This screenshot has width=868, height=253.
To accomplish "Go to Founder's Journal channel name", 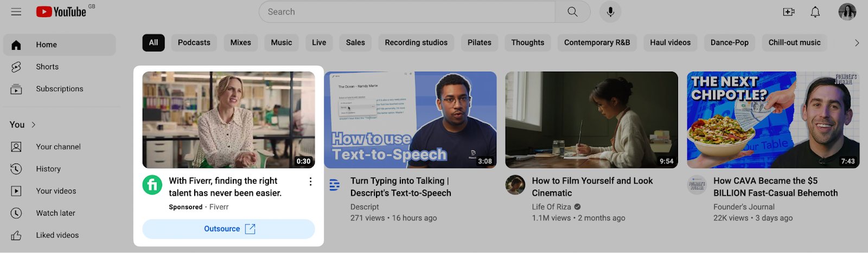I will (744, 207).
